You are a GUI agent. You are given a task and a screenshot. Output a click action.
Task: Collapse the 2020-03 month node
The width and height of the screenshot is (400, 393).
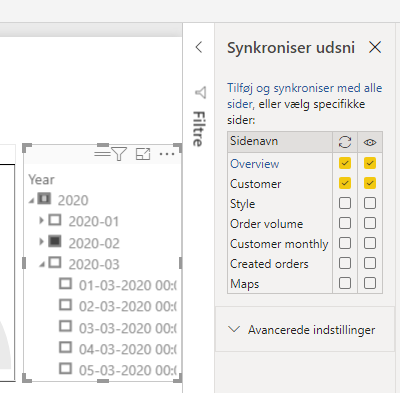(42, 265)
